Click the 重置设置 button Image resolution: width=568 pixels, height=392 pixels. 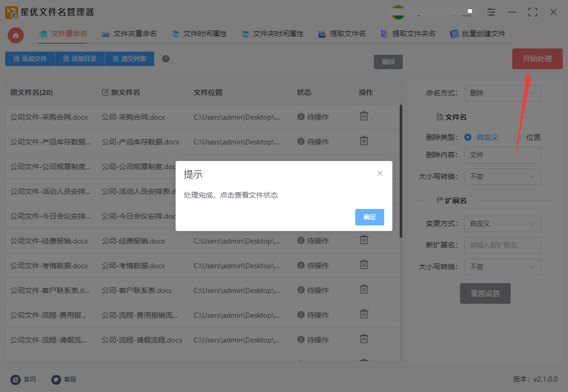pyautogui.click(x=485, y=293)
